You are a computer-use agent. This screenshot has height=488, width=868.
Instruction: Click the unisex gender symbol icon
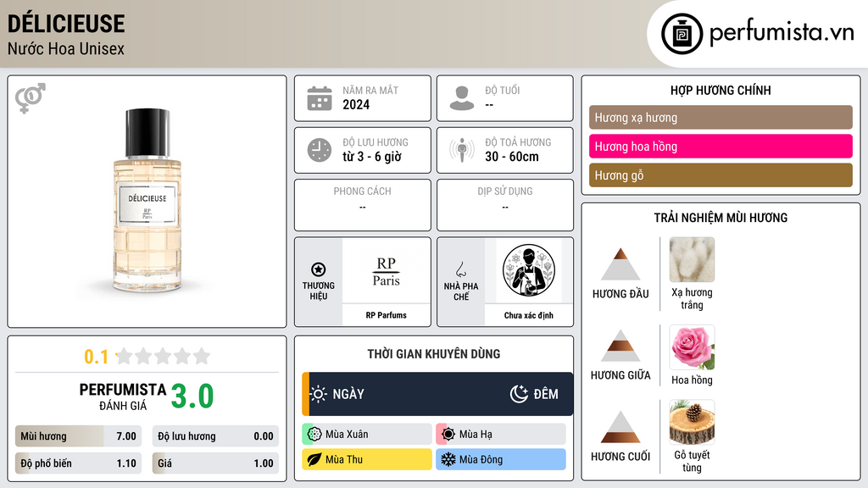(x=31, y=98)
